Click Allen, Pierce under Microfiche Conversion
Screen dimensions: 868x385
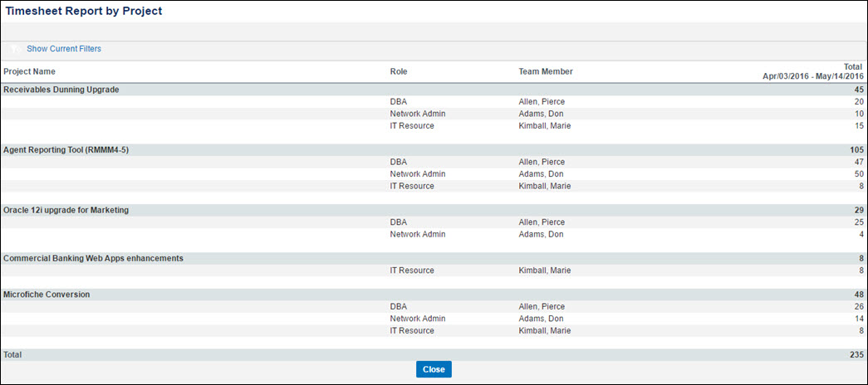[x=542, y=307]
